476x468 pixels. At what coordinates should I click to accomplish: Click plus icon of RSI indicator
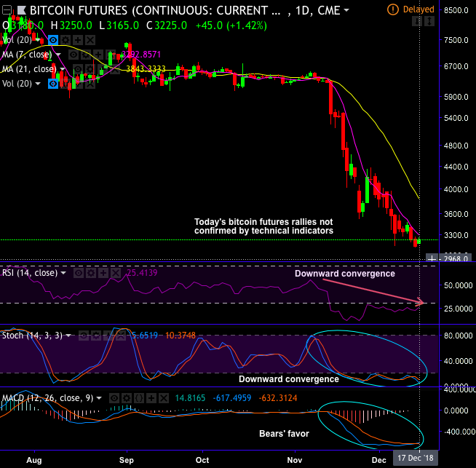tap(103, 273)
